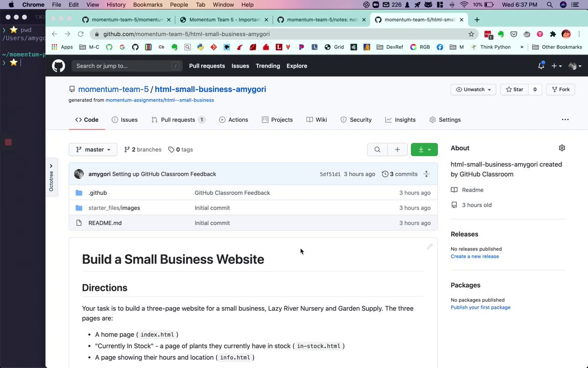
Task: Click the repository search magnifier icon
Action: [x=377, y=150]
